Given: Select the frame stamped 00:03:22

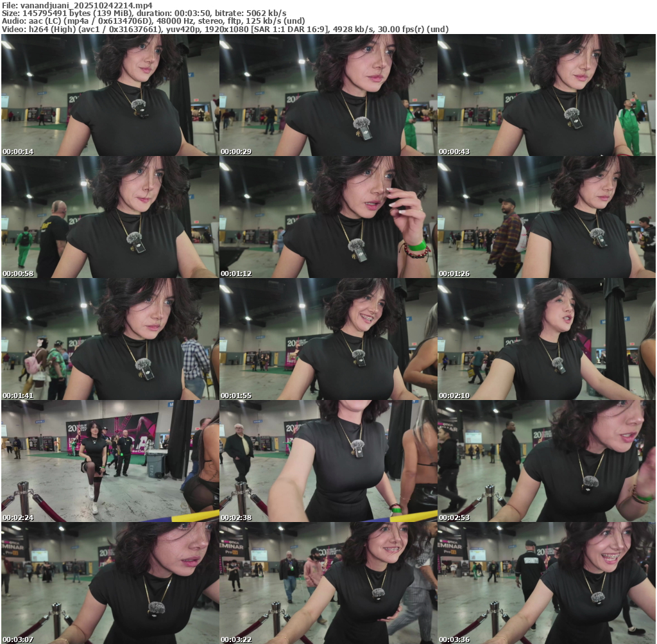Looking at the screenshot, I should point(328,583).
